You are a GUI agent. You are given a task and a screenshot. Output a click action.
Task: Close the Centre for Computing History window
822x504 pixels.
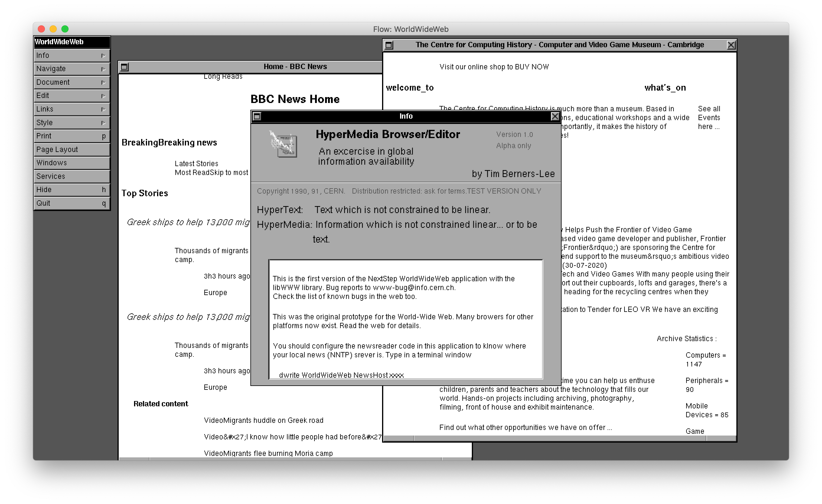(x=731, y=45)
